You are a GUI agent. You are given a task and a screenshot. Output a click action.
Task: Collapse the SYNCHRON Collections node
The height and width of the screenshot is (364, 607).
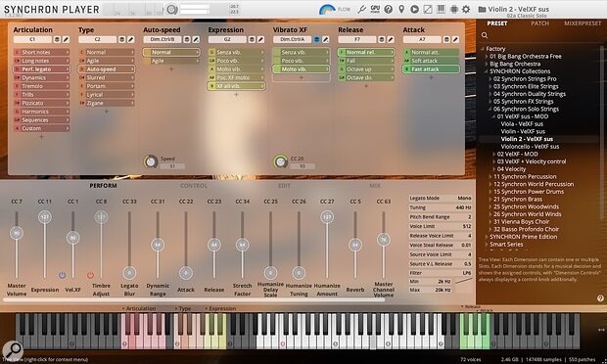click(487, 71)
